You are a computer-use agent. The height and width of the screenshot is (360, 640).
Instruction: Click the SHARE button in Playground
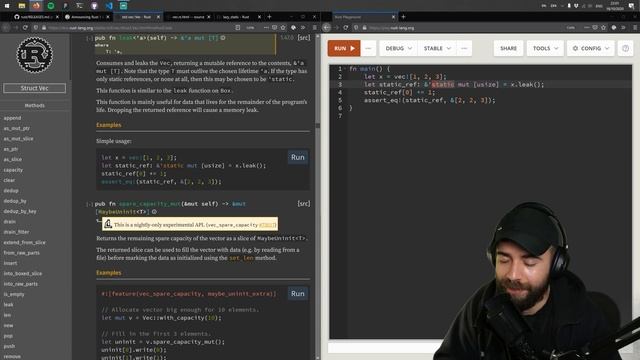[508, 48]
